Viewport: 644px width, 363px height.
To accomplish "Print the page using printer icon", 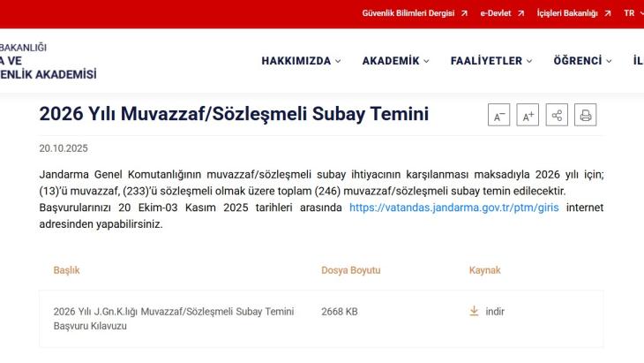I will (586, 116).
